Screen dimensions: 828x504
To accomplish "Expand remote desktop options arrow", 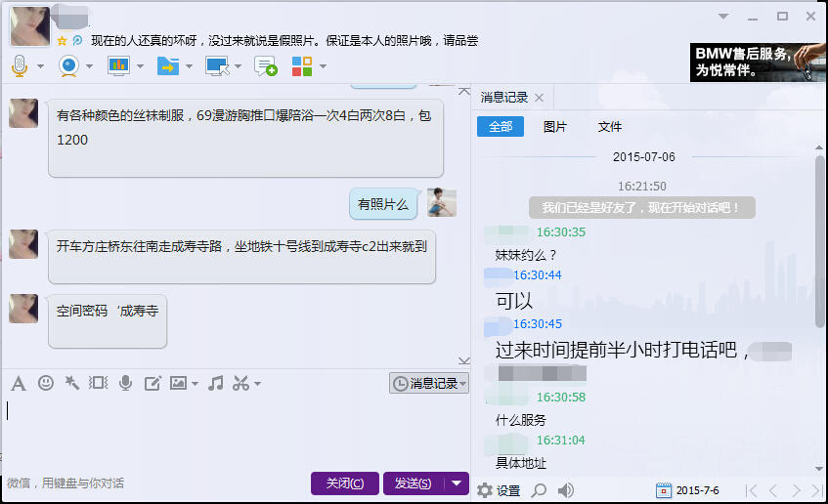I will click(x=239, y=66).
